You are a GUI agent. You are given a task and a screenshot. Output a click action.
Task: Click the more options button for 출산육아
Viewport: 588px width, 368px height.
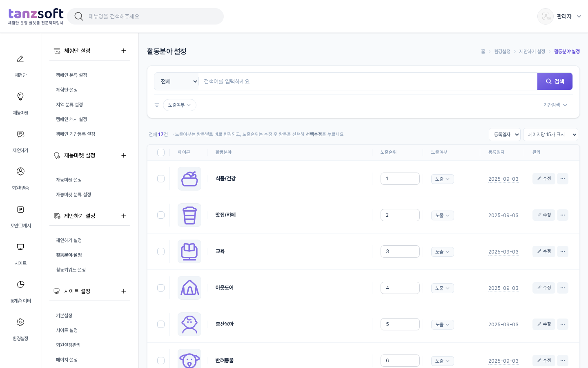click(563, 324)
